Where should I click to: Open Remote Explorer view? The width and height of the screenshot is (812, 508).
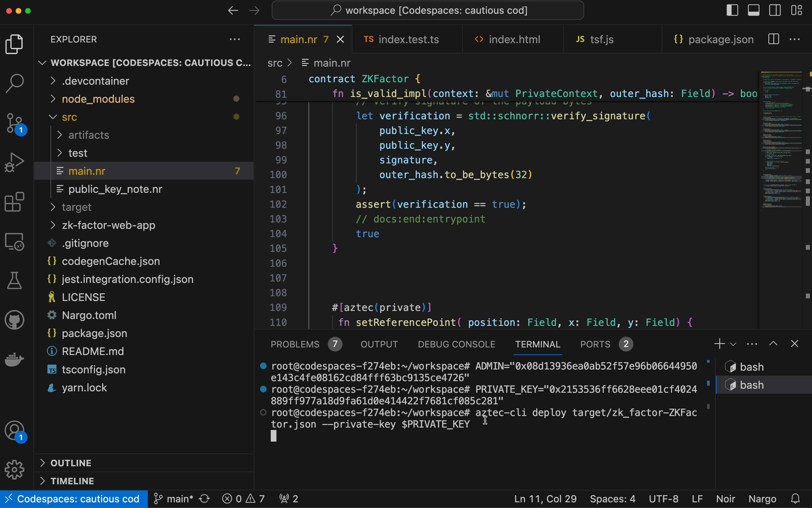[x=15, y=241]
